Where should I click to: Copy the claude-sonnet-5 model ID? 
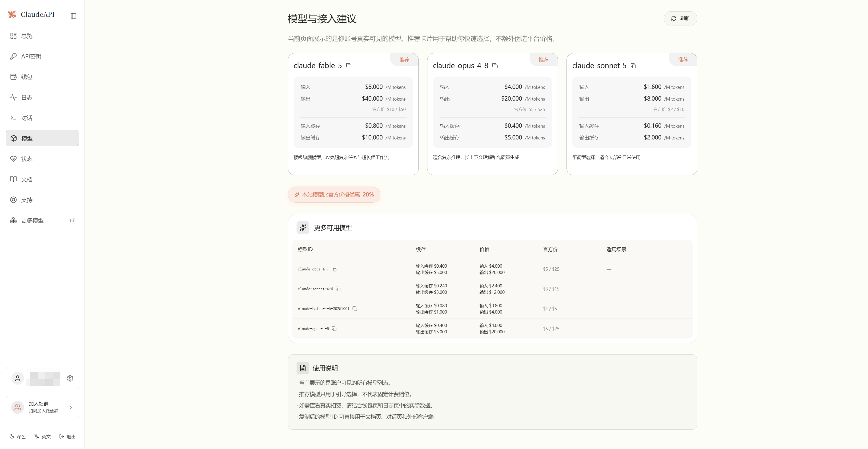(634, 66)
